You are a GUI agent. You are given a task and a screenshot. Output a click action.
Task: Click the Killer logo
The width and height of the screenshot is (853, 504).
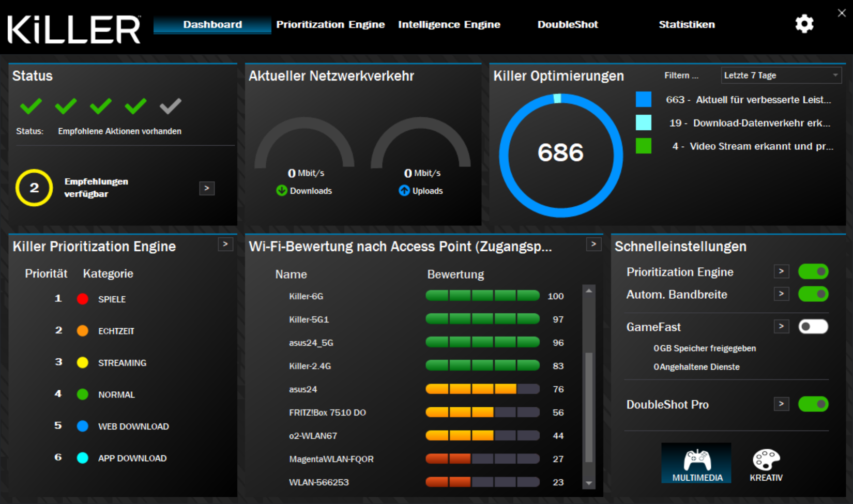click(74, 29)
